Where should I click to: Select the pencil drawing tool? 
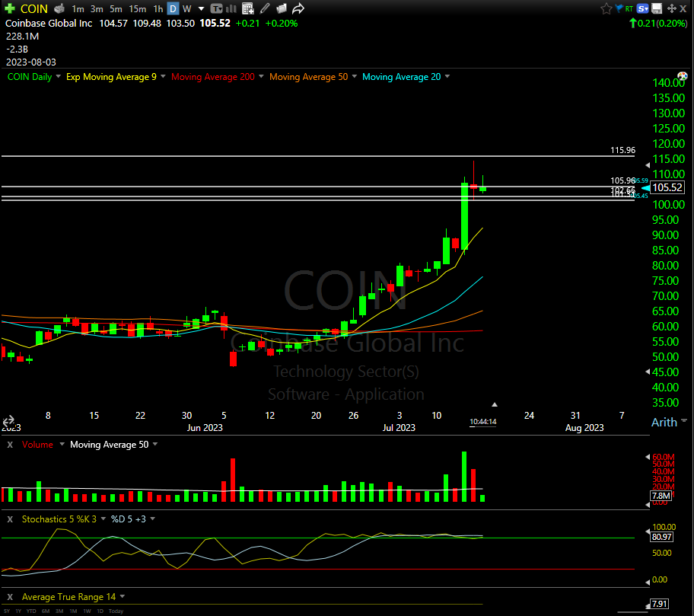[x=265, y=8]
